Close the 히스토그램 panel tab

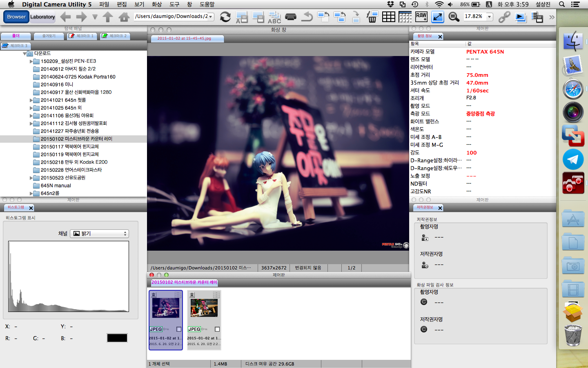coord(31,208)
